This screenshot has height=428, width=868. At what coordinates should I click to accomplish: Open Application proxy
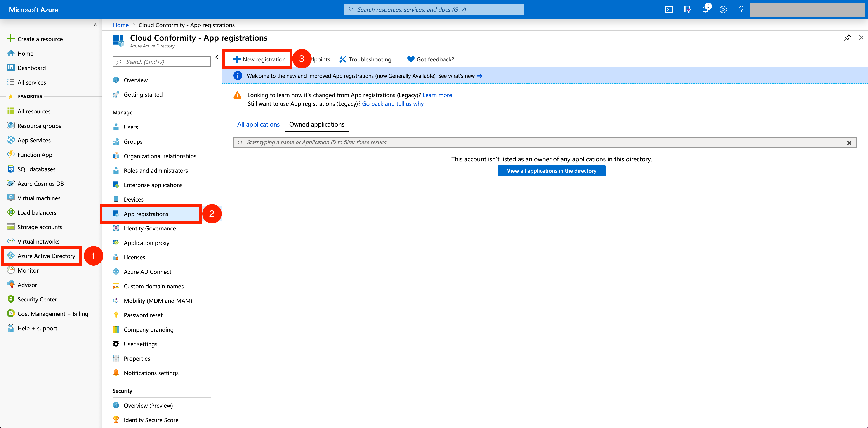pos(141,243)
